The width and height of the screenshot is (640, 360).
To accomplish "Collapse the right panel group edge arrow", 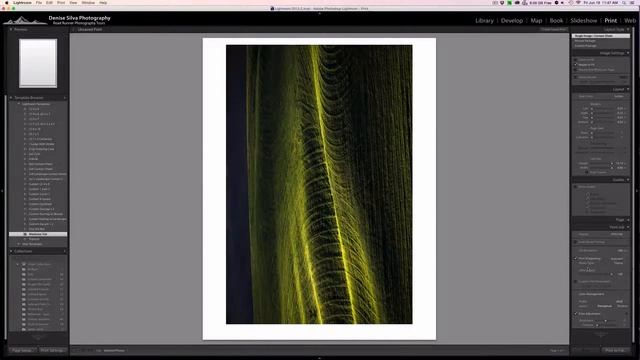I will [x=638, y=190].
